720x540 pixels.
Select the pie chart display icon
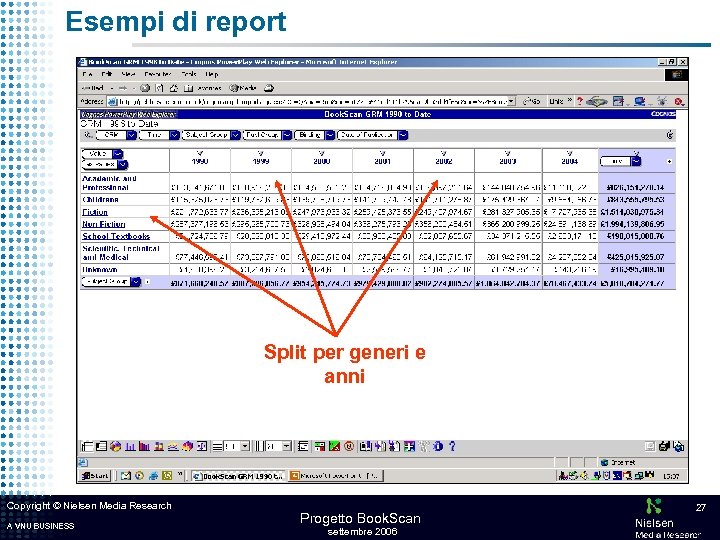(x=115, y=446)
